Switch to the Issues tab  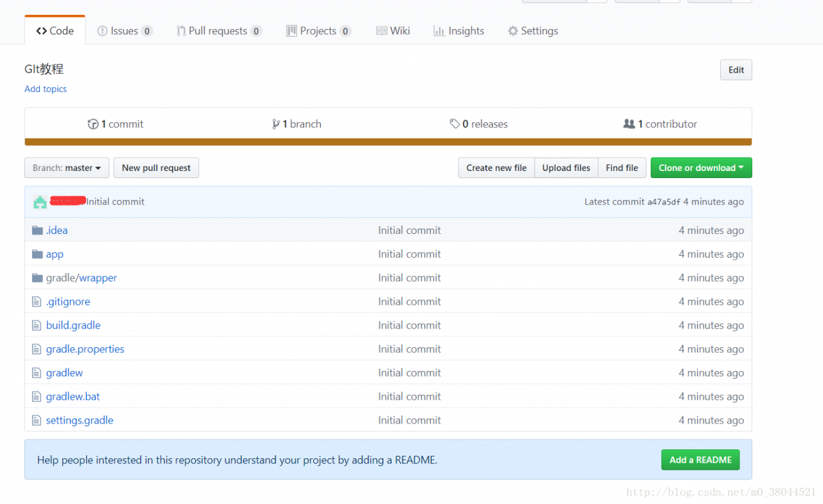[x=125, y=31]
